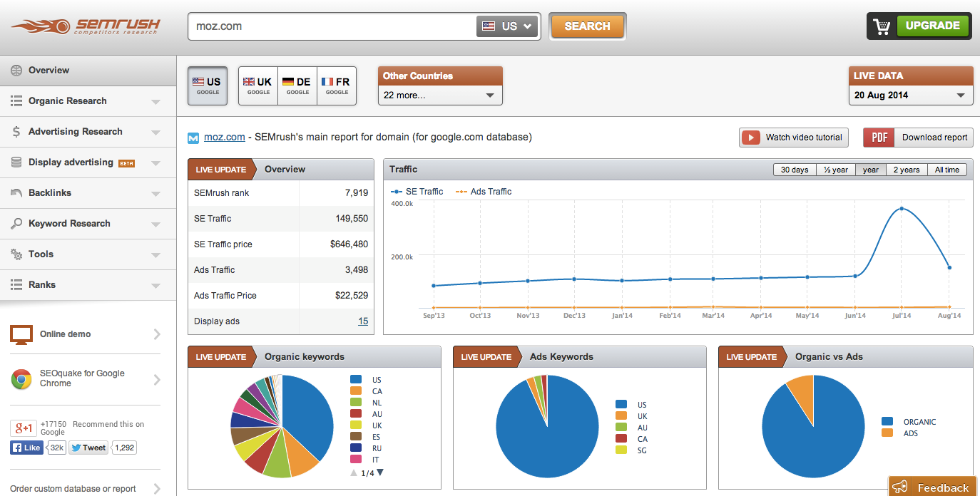Click the SEMrush logo
Screen dimensions: 980x496
click(x=86, y=27)
